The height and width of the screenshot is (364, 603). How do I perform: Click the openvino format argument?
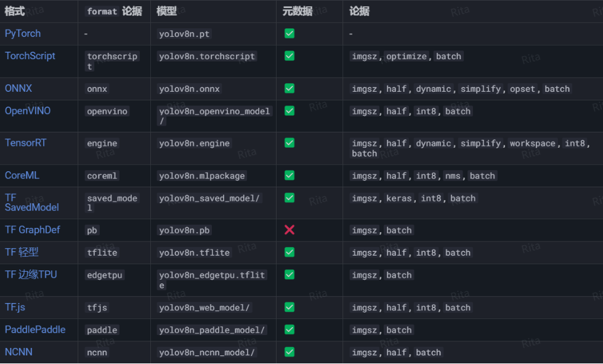[107, 111]
